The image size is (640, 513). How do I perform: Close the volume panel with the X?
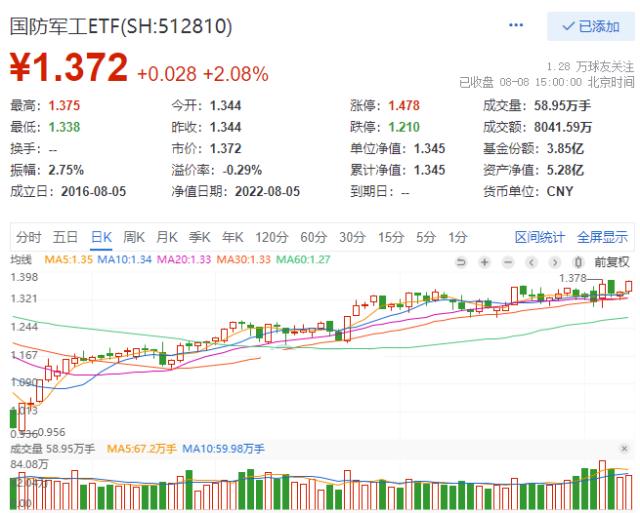point(624,449)
